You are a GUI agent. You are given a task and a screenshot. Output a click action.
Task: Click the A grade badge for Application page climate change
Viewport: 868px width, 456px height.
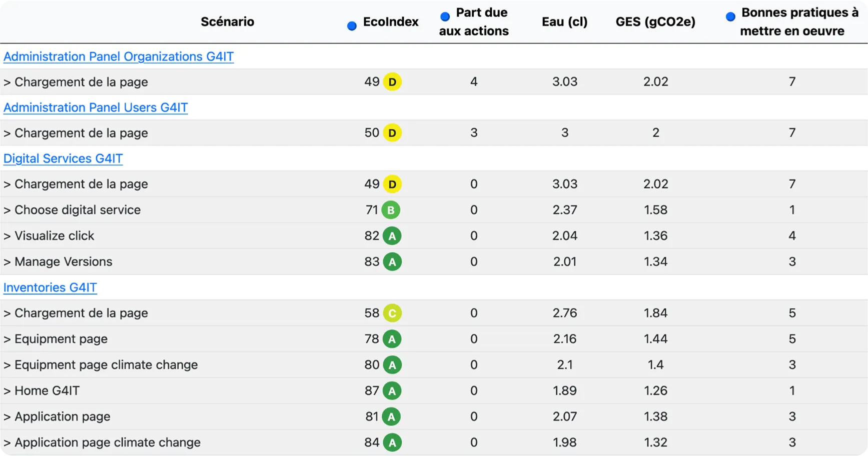pyautogui.click(x=392, y=442)
